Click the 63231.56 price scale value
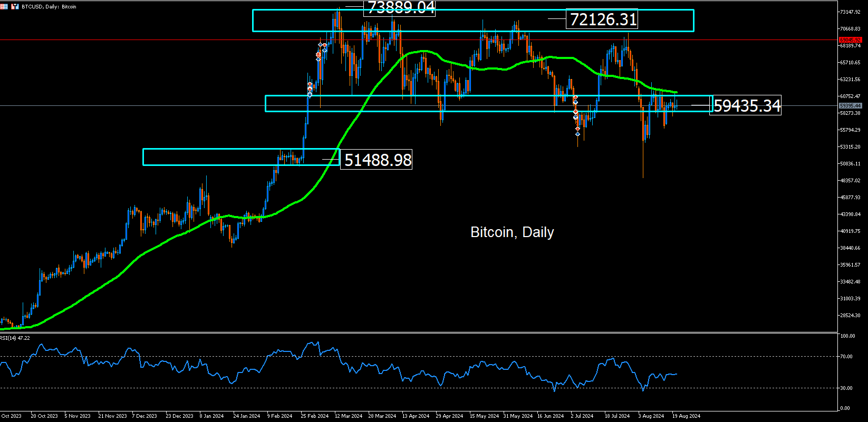Screen dimensions: 868x422 [851, 80]
